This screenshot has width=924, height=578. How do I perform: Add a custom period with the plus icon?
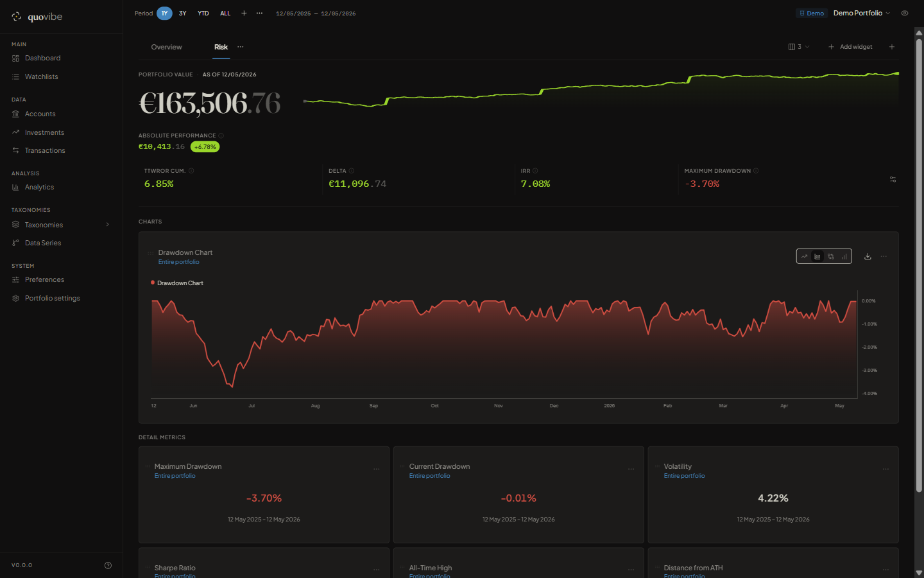click(x=244, y=13)
